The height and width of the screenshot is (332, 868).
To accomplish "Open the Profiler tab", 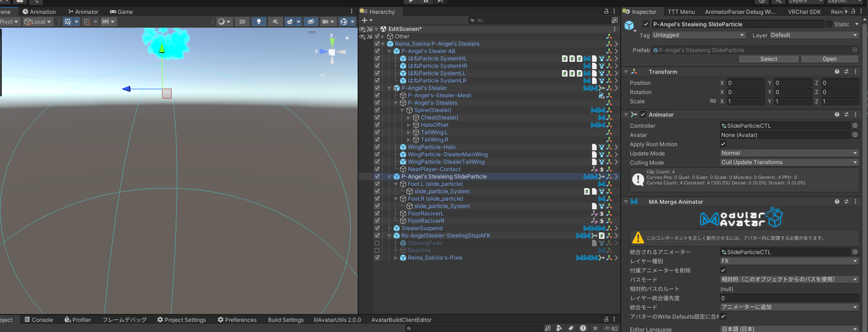I will pyautogui.click(x=78, y=320).
